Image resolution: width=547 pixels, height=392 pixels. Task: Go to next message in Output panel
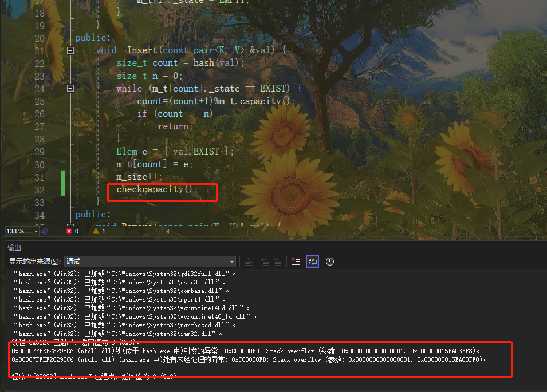click(278, 262)
